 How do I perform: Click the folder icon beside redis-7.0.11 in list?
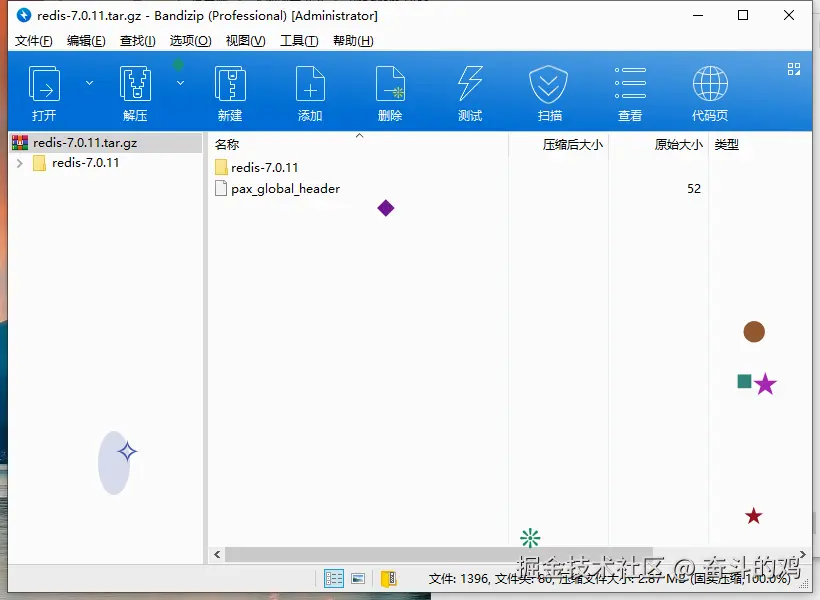(221, 167)
